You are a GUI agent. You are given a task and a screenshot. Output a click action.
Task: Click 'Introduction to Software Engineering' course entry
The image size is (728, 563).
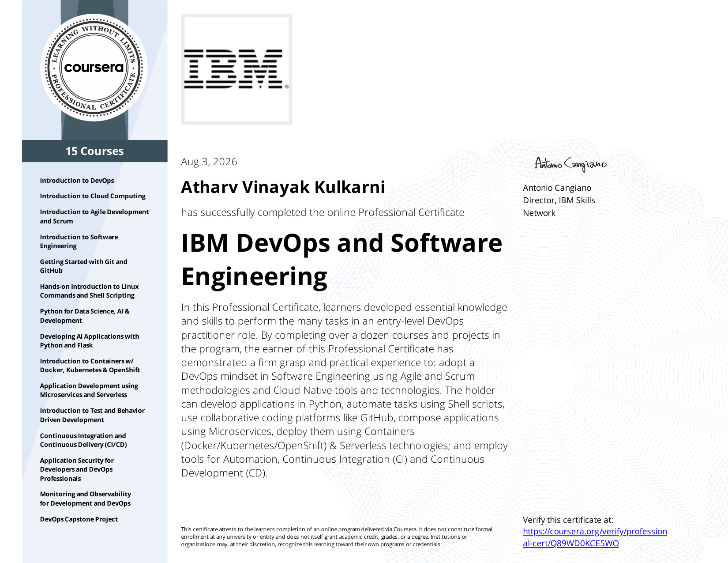(79, 242)
